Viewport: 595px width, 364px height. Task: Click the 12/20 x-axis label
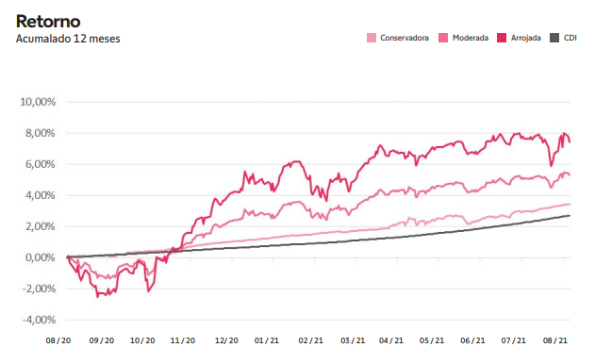226,340
